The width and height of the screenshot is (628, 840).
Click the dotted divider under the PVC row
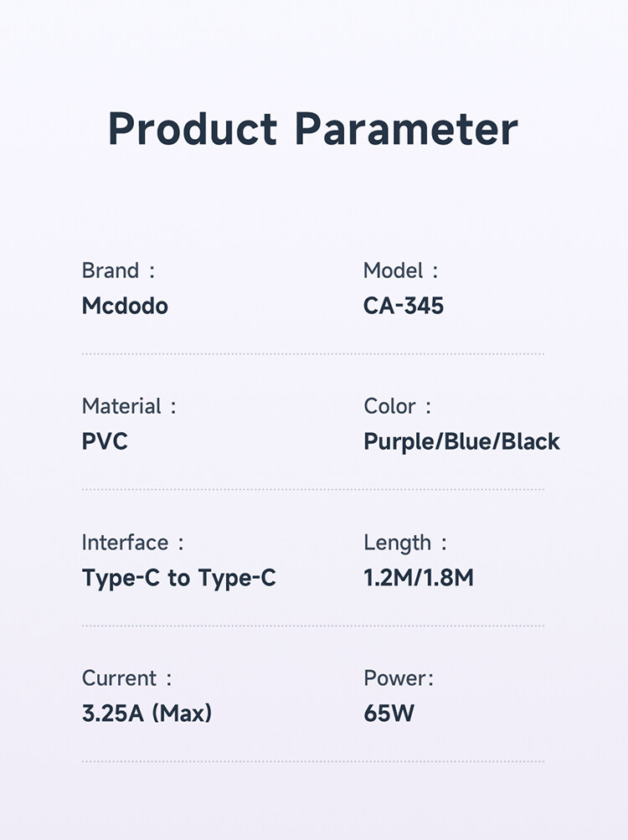pos(313,490)
